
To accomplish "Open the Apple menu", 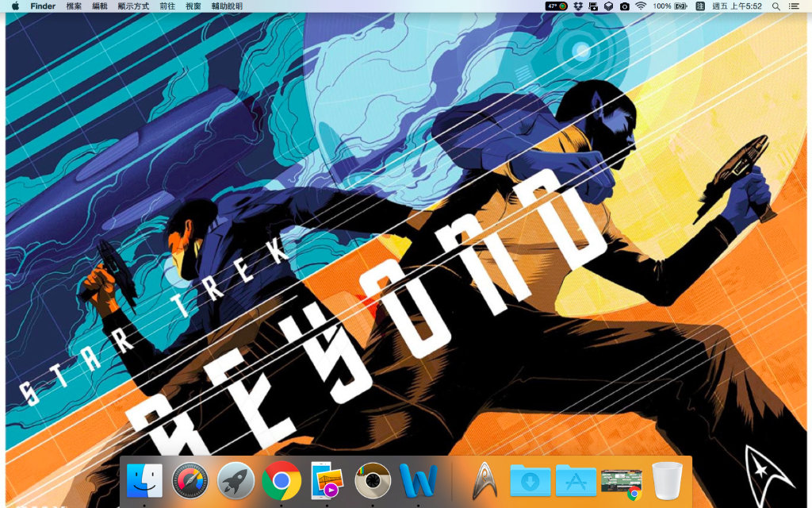I will click(x=15, y=6).
